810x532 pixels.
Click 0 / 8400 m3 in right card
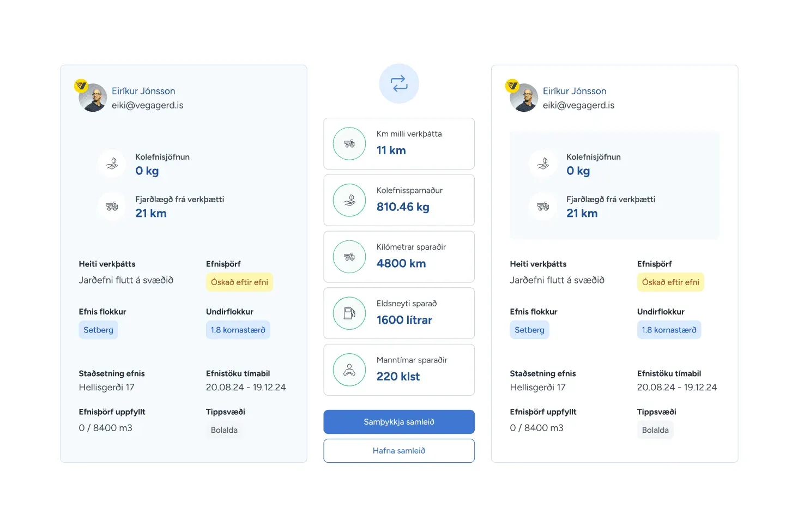coord(537,428)
